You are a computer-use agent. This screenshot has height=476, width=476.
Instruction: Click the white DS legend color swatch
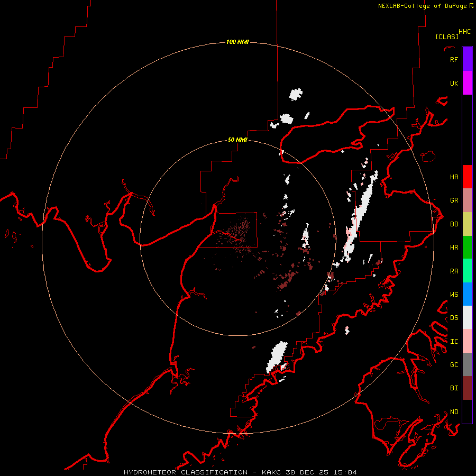pyautogui.click(x=467, y=317)
